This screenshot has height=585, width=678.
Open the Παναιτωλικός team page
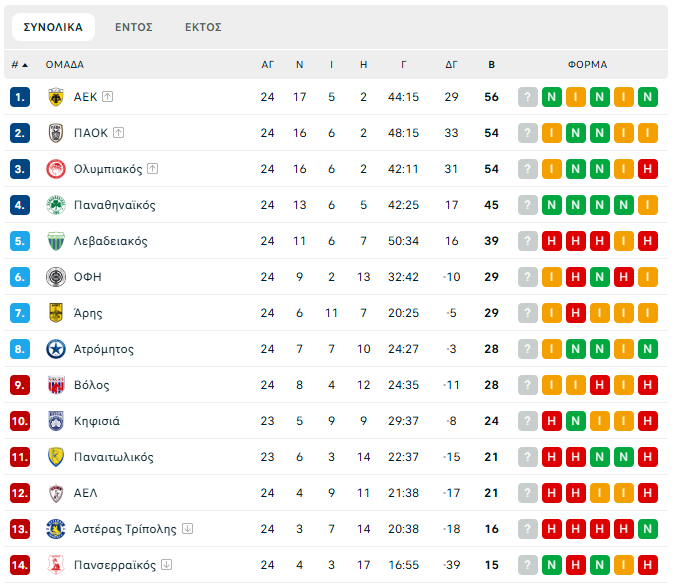[x=113, y=457]
